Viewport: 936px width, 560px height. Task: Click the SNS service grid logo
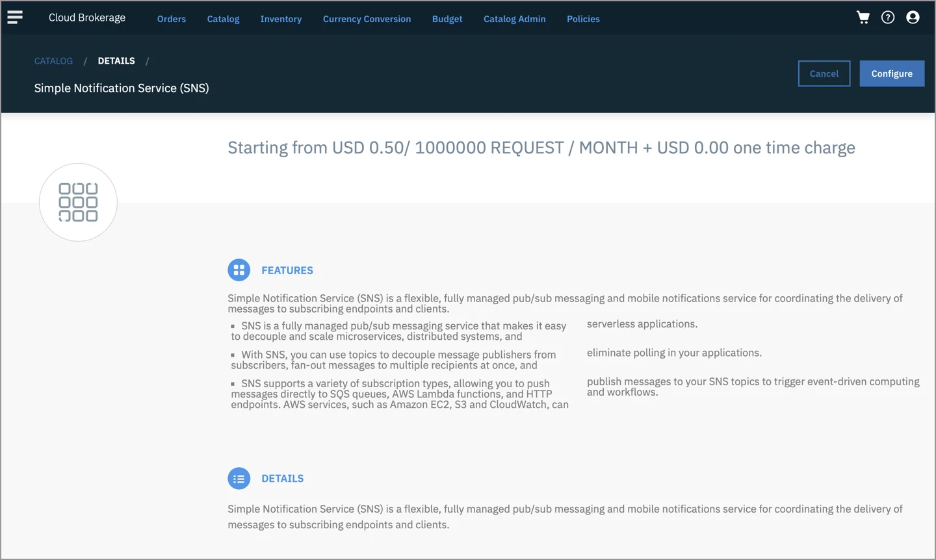78,202
